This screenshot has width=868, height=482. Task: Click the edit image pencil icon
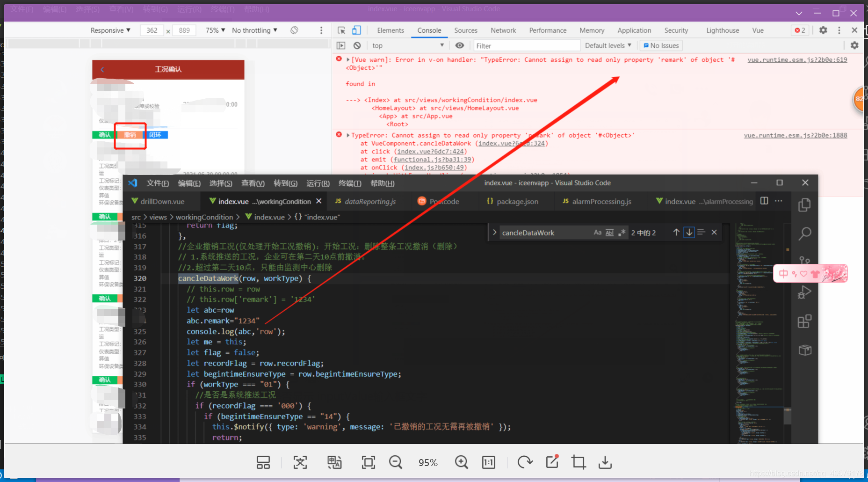pyautogui.click(x=552, y=462)
